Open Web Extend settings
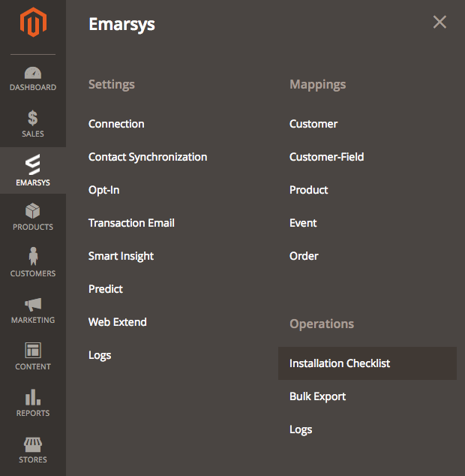Viewport: 465px width, 476px height. click(x=118, y=322)
